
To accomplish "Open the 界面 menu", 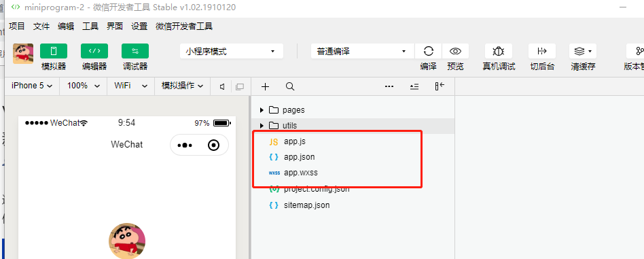I will point(115,27).
